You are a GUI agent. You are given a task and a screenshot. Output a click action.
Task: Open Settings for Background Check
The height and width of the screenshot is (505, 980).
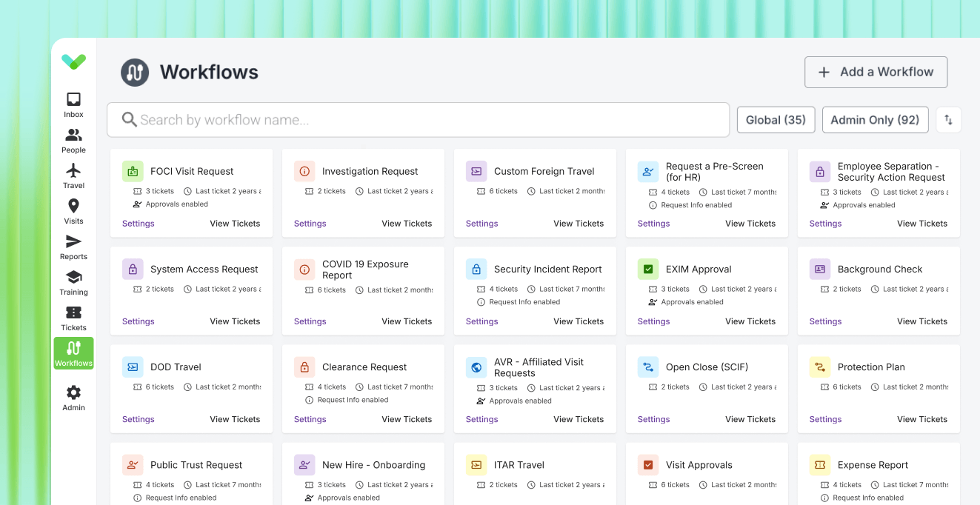826,321
